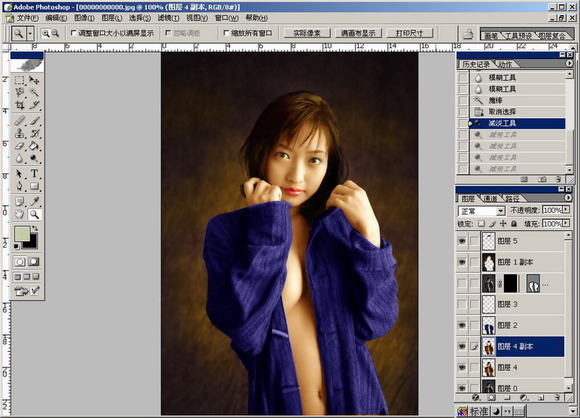Open the 滤镜 menu

tap(168, 18)
